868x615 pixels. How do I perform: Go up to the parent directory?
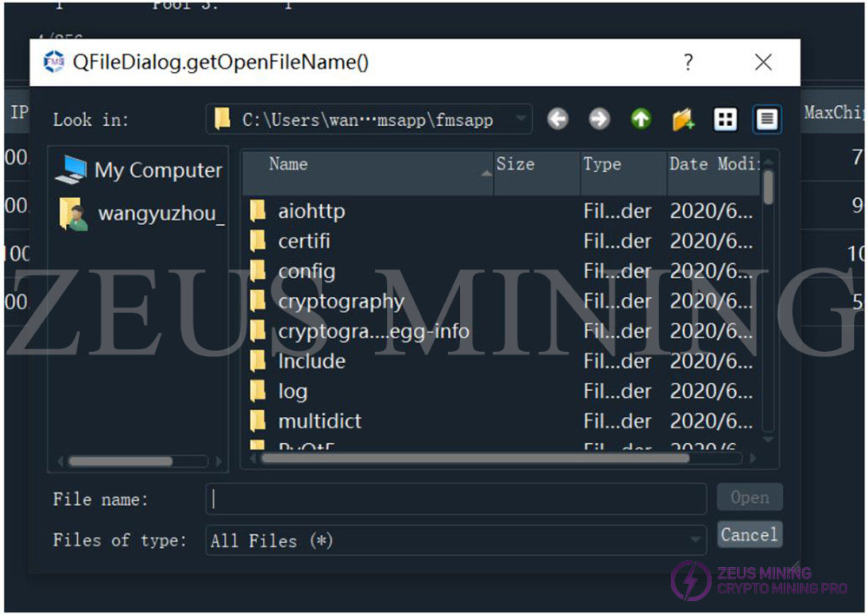641,119
